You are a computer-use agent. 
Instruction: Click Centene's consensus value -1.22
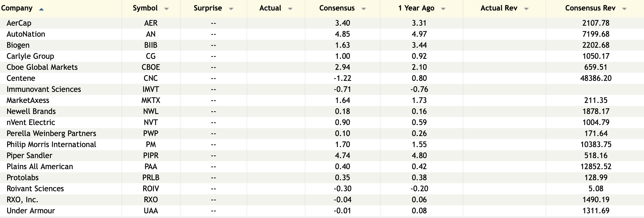[342, 78]
